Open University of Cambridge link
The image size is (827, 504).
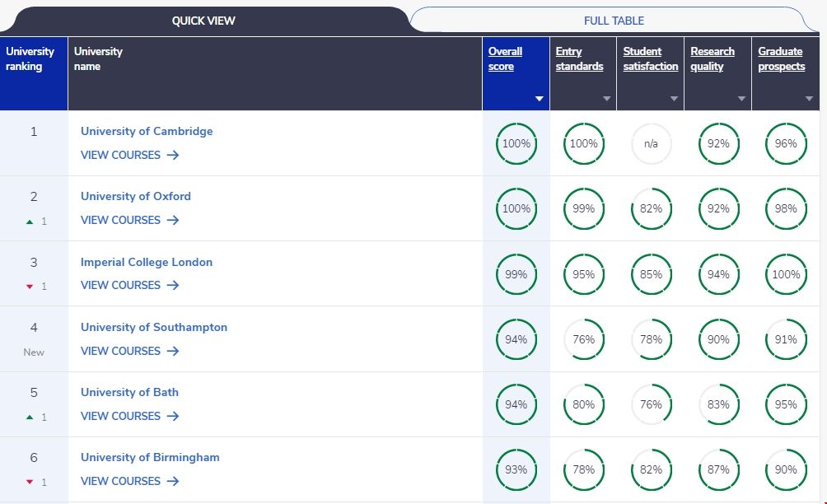click(147, 131)
